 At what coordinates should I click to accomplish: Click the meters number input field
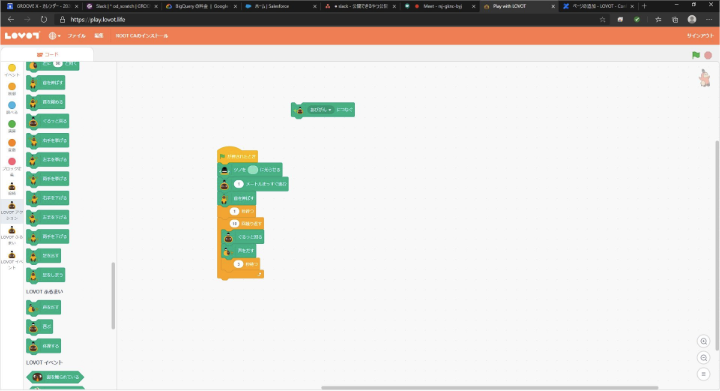pos(238,184)
